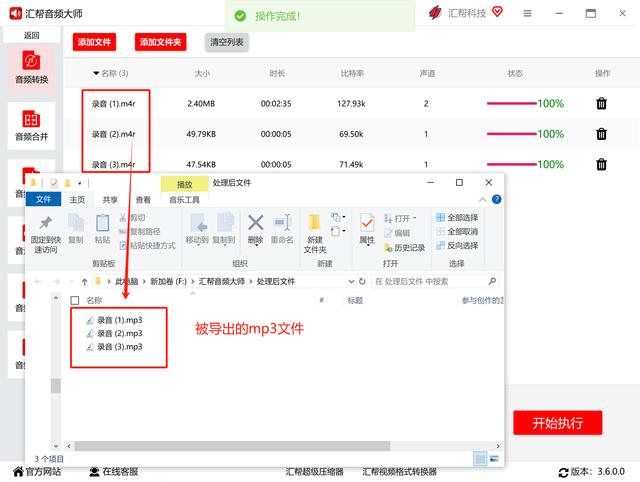The height and width of the screenshot is (482, 640).
Task: Pin folder with 固定到快速访问
Action: [46, 234]
